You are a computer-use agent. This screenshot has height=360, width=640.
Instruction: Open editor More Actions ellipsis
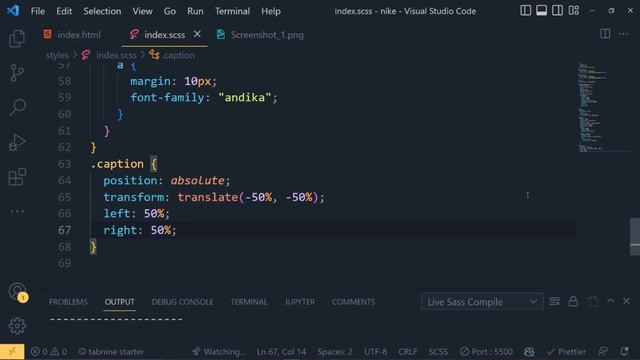[624, 34]
